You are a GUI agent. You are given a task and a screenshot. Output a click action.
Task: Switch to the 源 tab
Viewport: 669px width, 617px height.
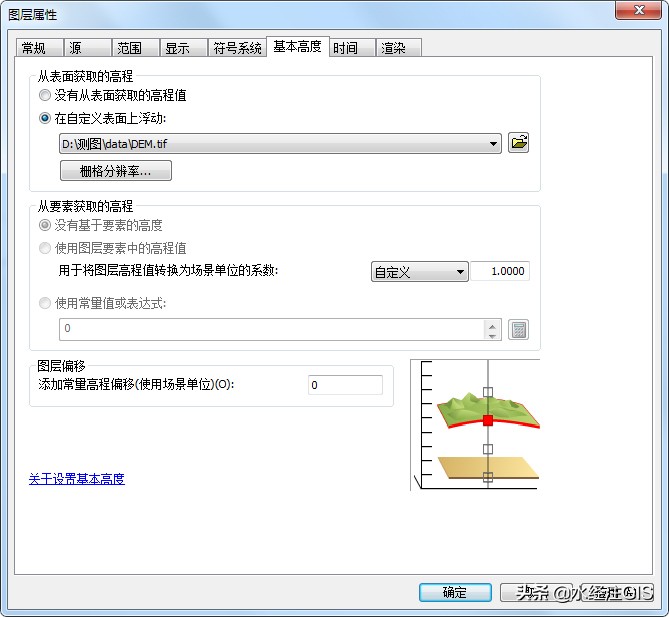[x=87, y=48]
